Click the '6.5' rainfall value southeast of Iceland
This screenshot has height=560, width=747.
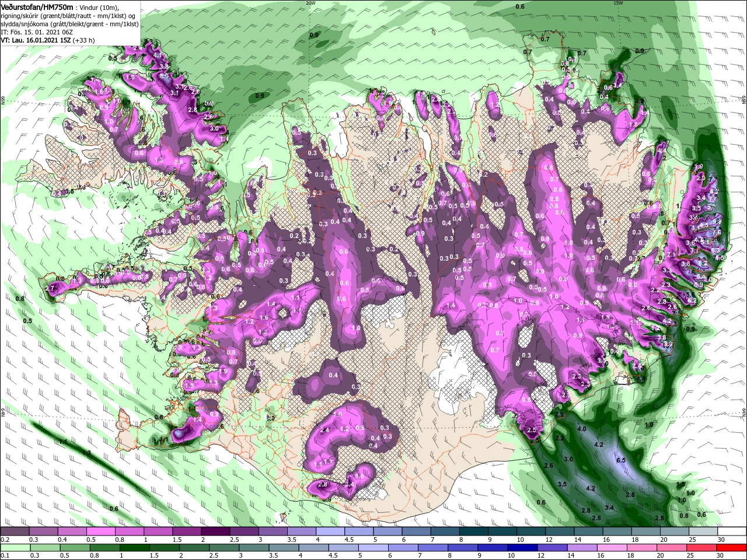click(x=621, y=460)
